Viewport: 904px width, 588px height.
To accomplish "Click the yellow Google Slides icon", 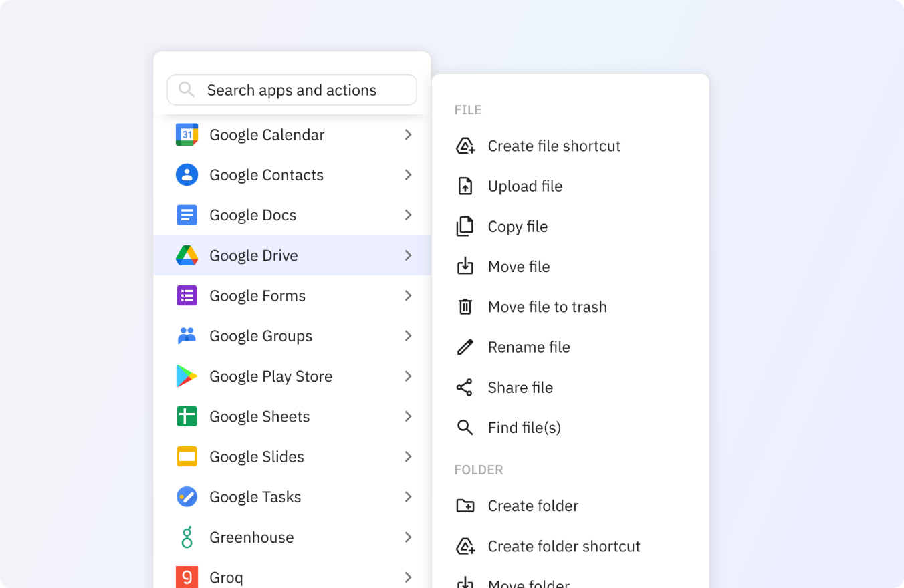I will [x=187, y=456].
